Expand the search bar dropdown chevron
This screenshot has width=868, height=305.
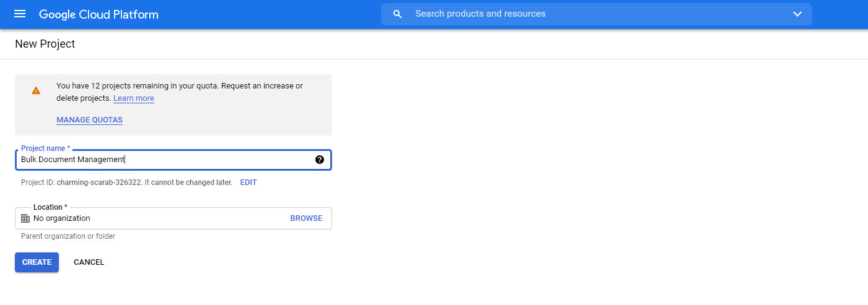[797, 14]
